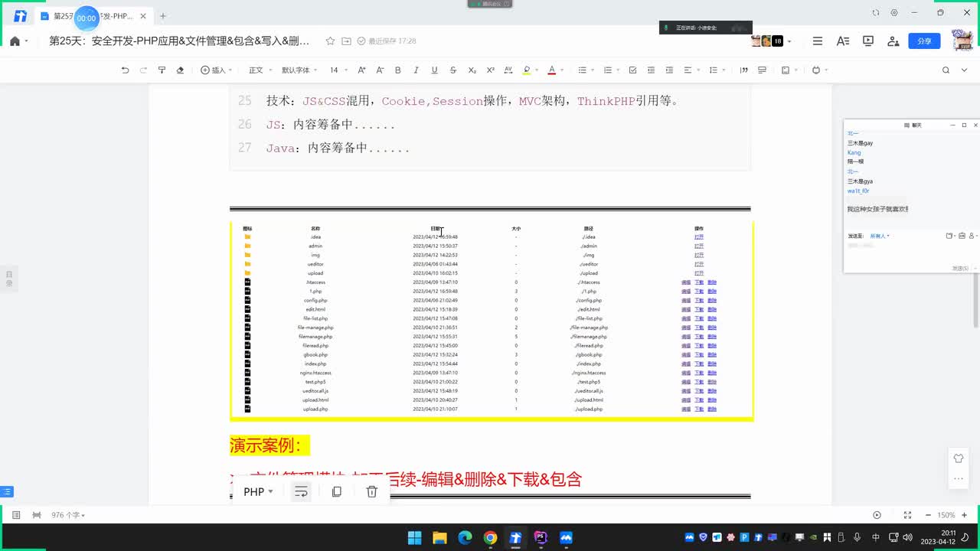Collapse the toolbar with the chevron

tap(966, 70)
